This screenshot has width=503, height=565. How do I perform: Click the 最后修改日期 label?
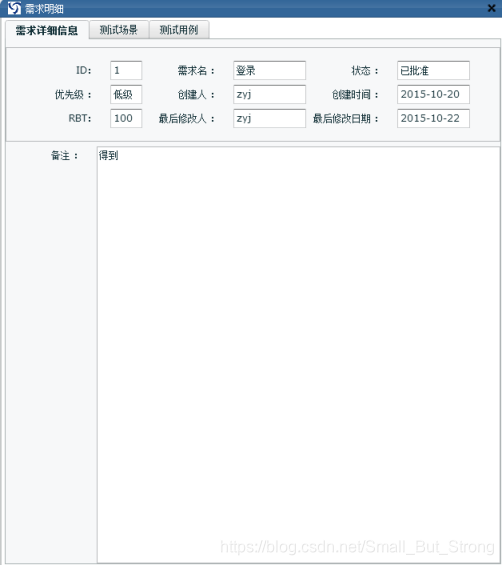[346, 119]
